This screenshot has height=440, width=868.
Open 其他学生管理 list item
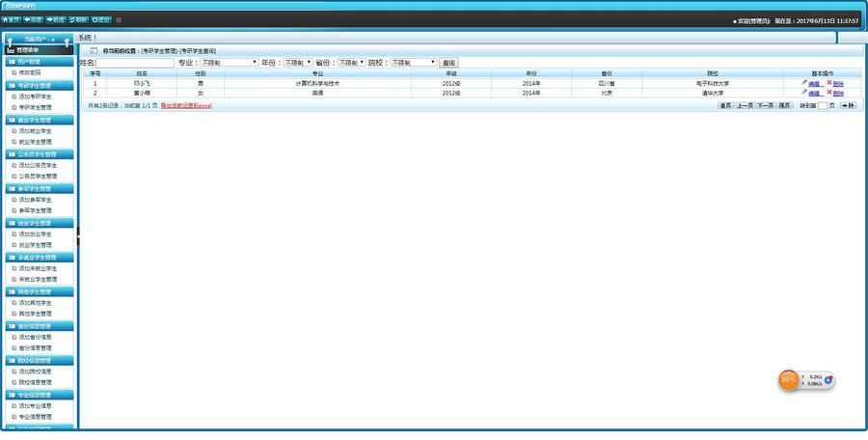pyautogui.click(x=35, y=314)
